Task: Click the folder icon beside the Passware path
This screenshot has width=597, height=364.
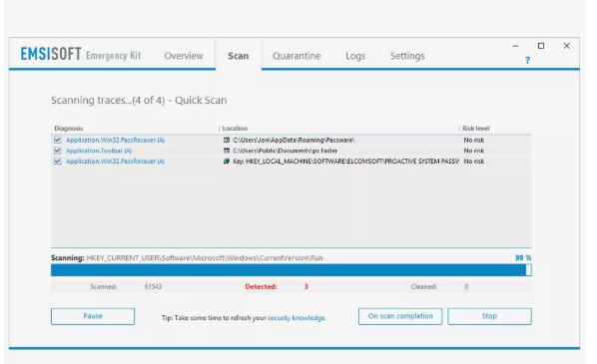Action: [227, 140]
